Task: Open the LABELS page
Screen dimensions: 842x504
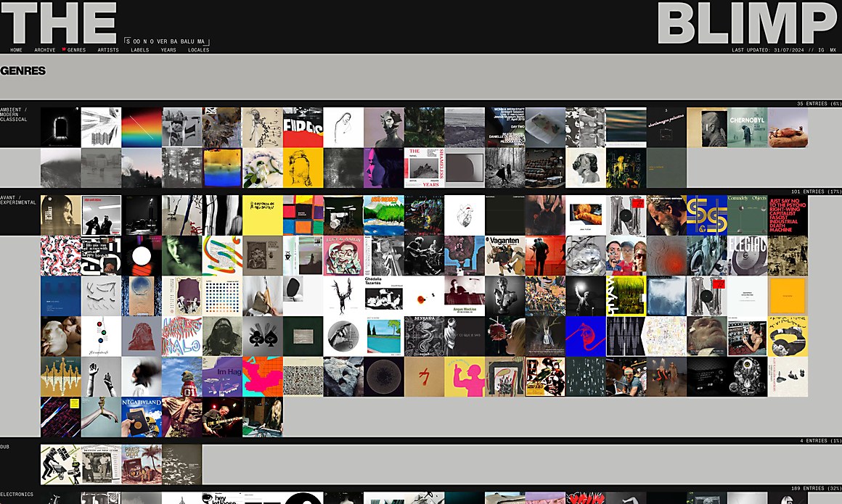Action: coord(139,50)
